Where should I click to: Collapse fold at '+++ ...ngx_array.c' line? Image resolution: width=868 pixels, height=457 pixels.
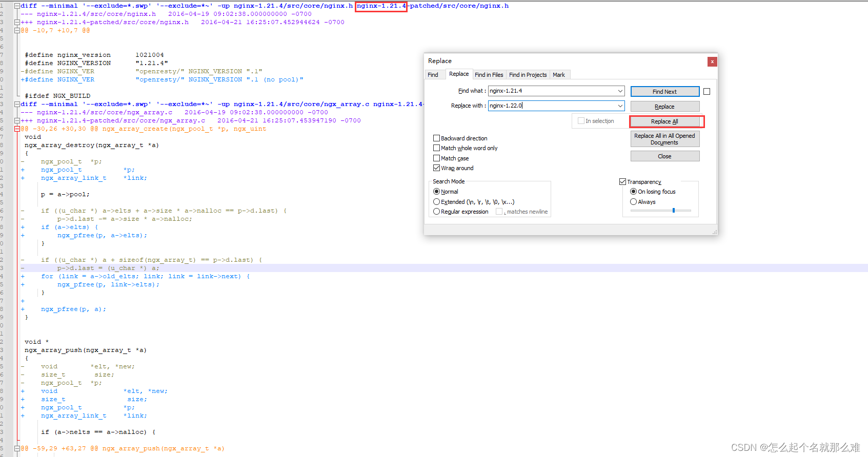coord(17,120)
